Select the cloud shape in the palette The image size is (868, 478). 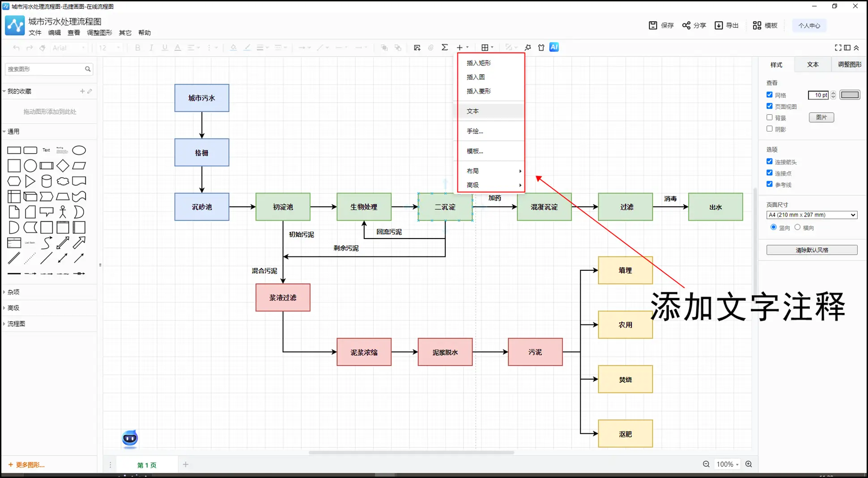(x=63, y=181)
